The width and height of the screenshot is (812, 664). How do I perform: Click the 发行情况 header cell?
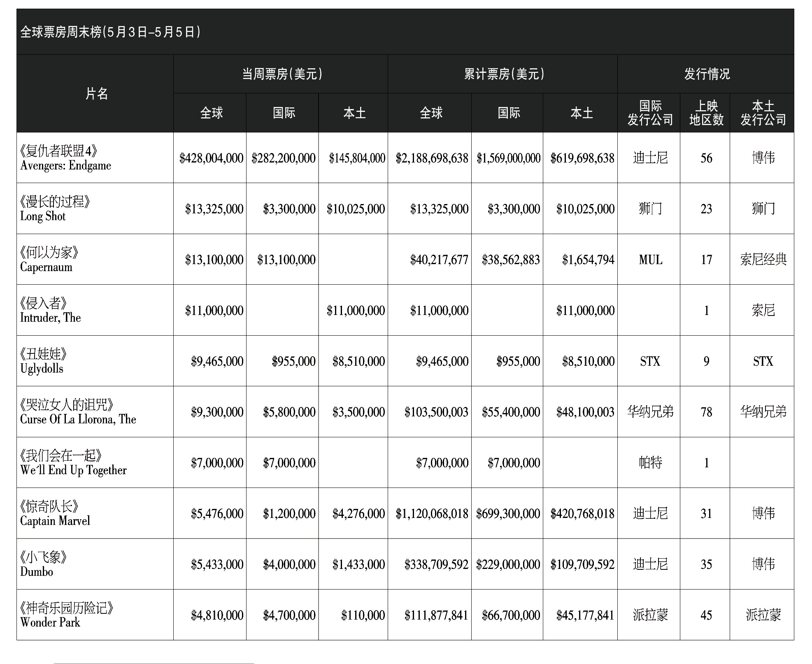click(x=707, y=74)
